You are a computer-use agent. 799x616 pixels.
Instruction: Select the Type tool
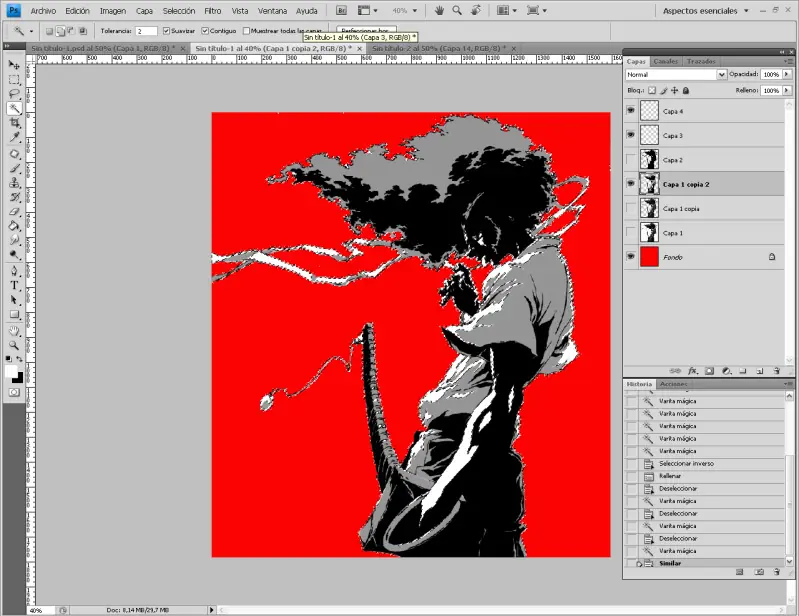[x=14, y=285]
